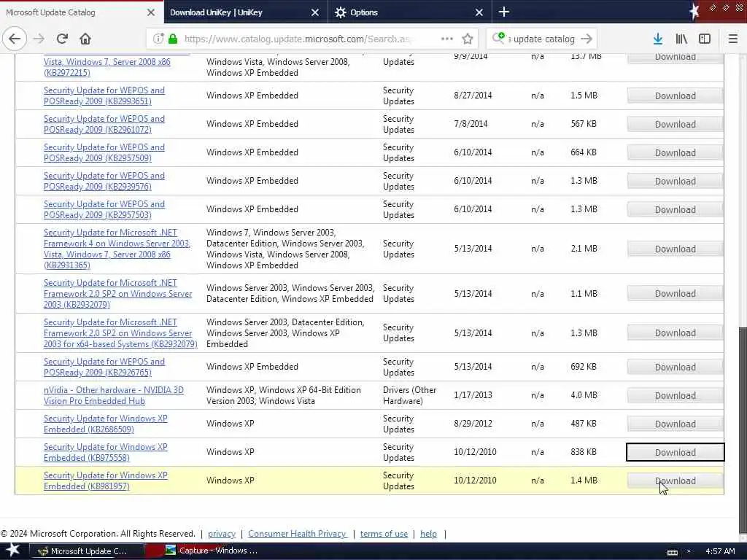Reload the Microsoft Update Catalog page

point(62,39)
